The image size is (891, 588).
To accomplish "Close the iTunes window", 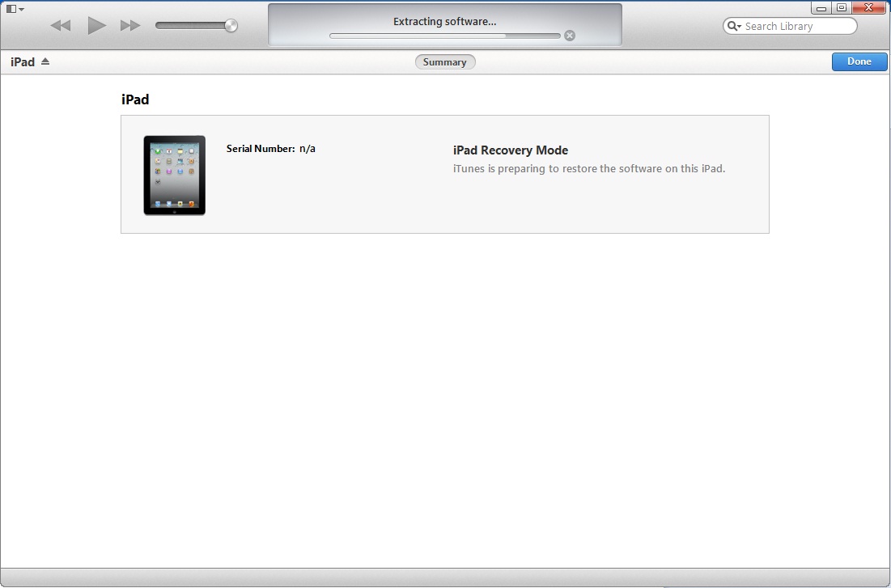I will click(x=869, y=8).
